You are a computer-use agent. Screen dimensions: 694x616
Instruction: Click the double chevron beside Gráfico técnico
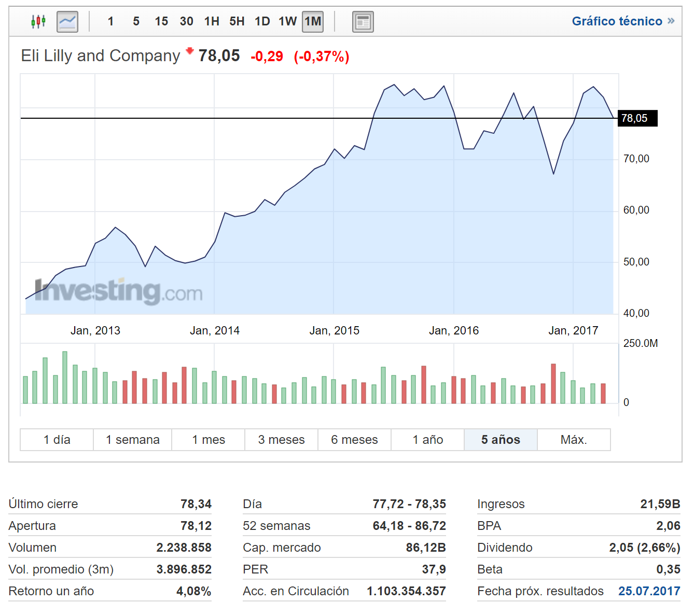pyautogui.click(x=671, y=21)
